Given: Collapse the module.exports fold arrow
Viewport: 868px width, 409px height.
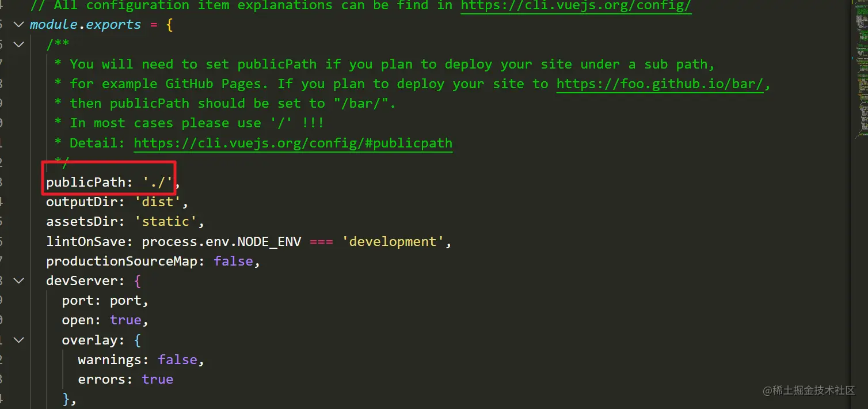Looking at the screenshot, I should [19, 24].
